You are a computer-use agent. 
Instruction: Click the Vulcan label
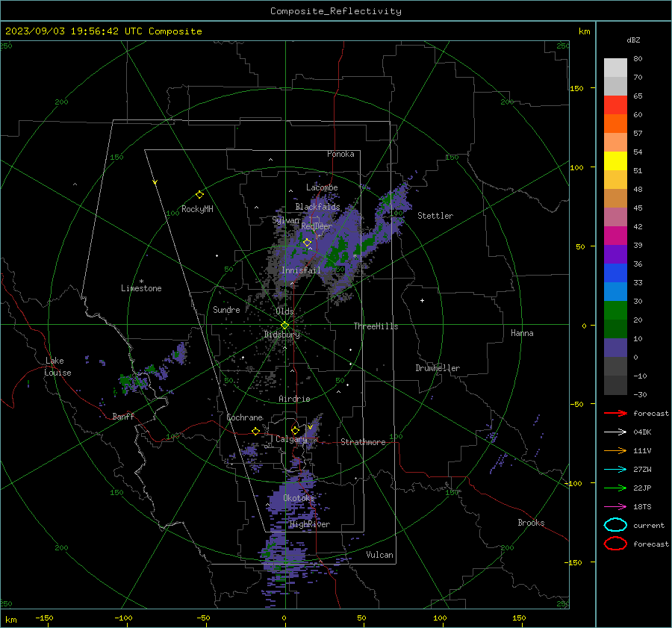point(379,555)
